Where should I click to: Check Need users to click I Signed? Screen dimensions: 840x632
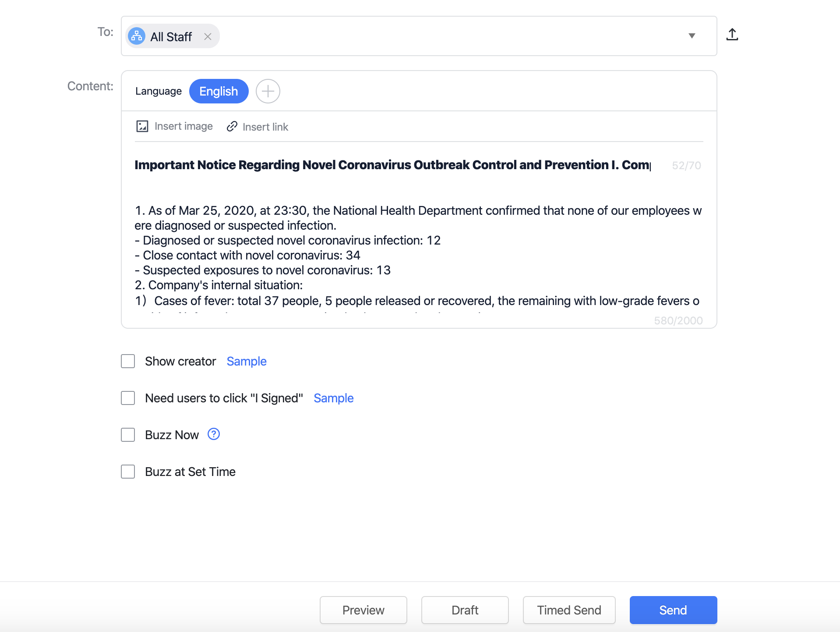point(128,398)
